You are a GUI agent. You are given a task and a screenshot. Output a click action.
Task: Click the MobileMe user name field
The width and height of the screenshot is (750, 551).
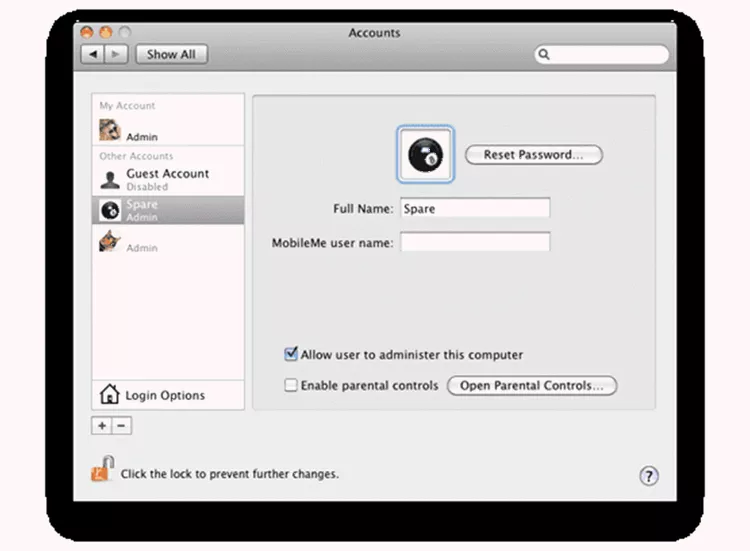click(475, 242)
